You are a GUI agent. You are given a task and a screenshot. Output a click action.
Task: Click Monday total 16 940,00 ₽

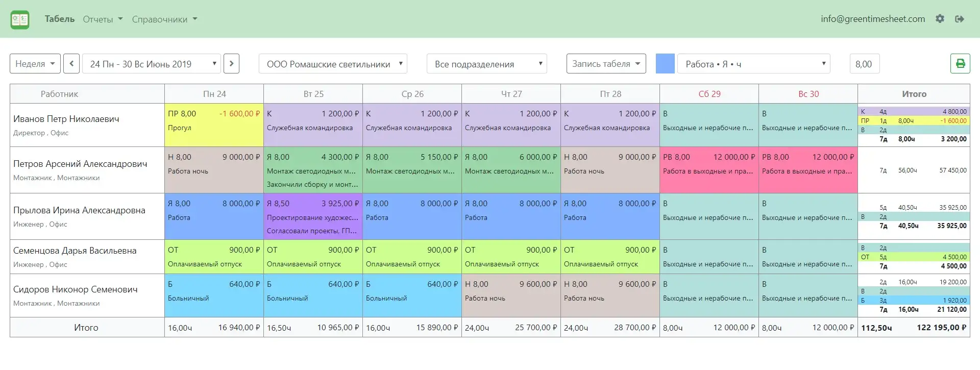239,328
